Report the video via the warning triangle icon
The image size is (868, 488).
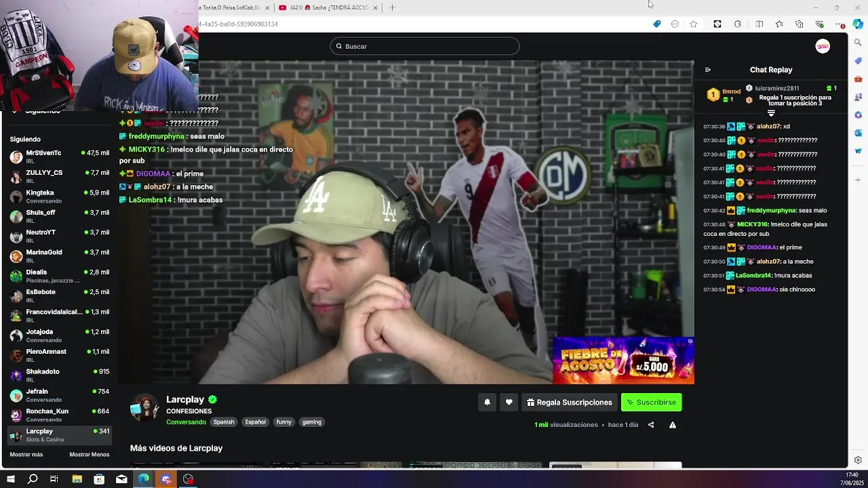(673, 425)
